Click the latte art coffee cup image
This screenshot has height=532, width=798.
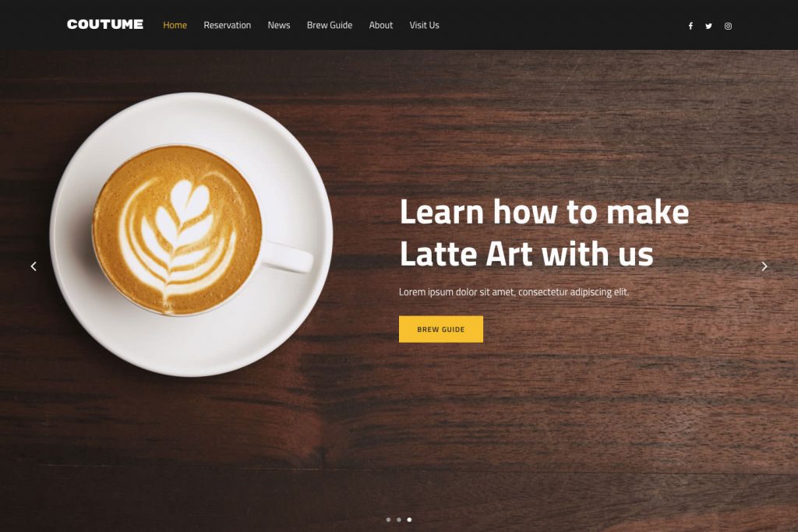point(177,230)
